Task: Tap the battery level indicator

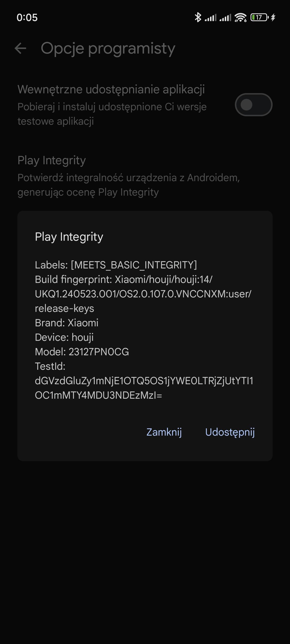Action: [x=259, y=17]
